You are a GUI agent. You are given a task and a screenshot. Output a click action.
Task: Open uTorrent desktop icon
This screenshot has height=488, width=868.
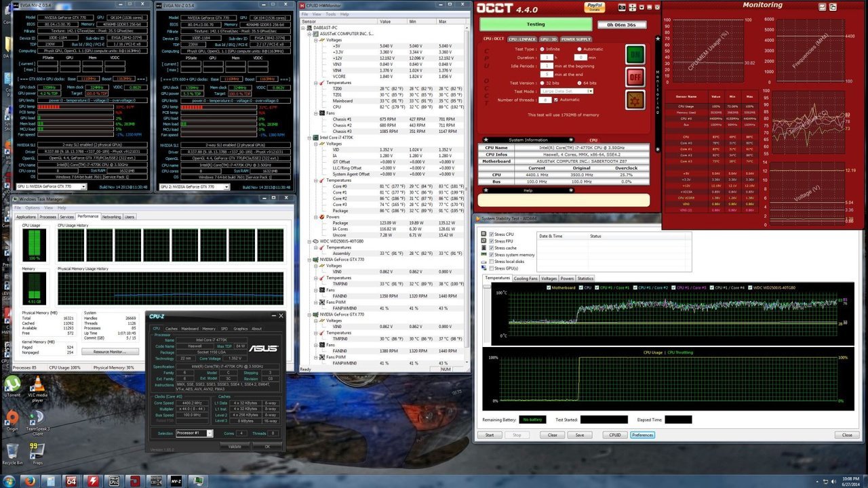12,386
